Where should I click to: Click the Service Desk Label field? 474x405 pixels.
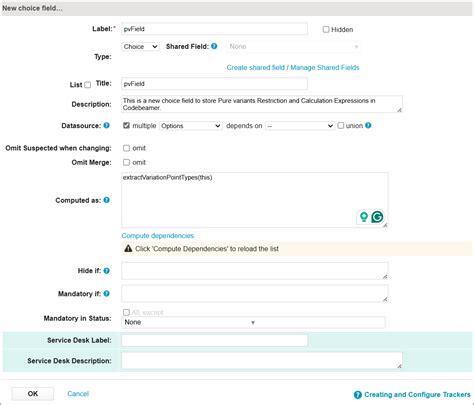[214, 340]
